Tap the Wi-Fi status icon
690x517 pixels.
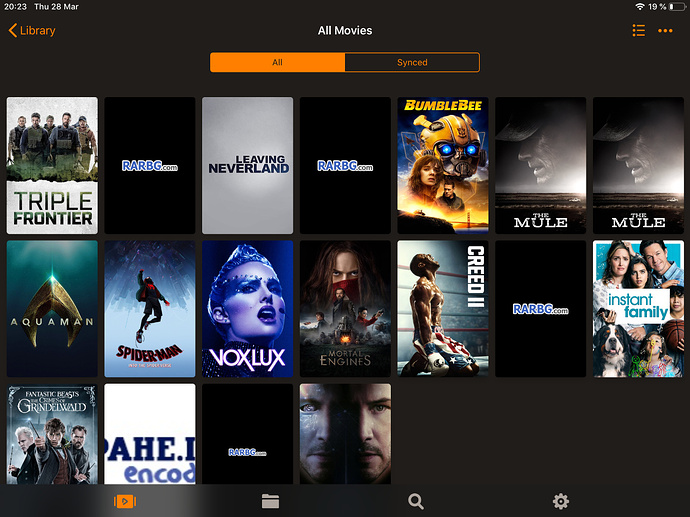pyautogui.click(x=640, y=7)
